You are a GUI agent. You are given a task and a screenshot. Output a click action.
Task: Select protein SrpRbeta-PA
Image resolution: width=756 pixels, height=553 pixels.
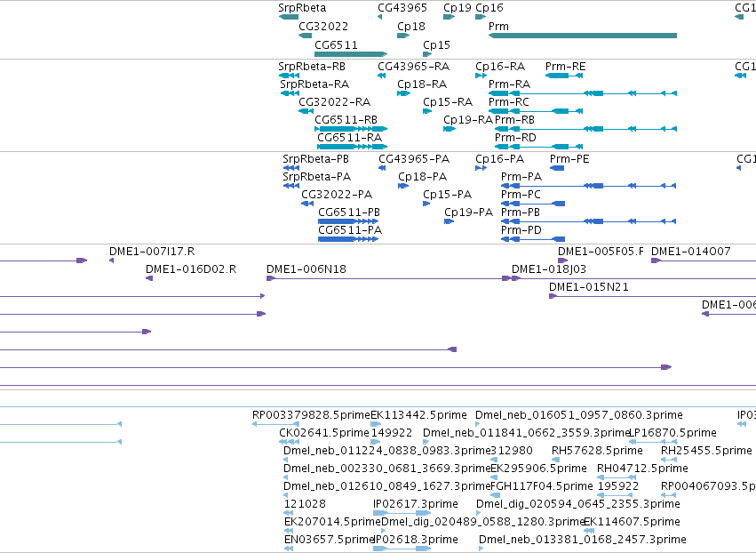click(x=316, y=177)
